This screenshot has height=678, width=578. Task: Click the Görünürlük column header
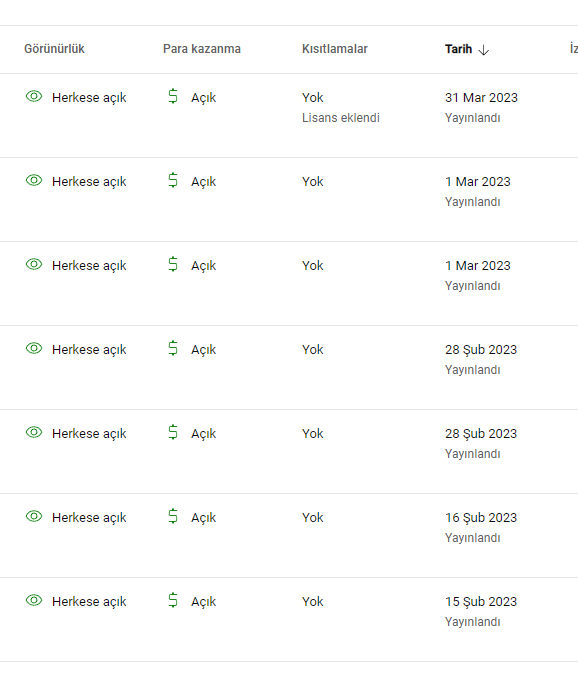point(54,49)
